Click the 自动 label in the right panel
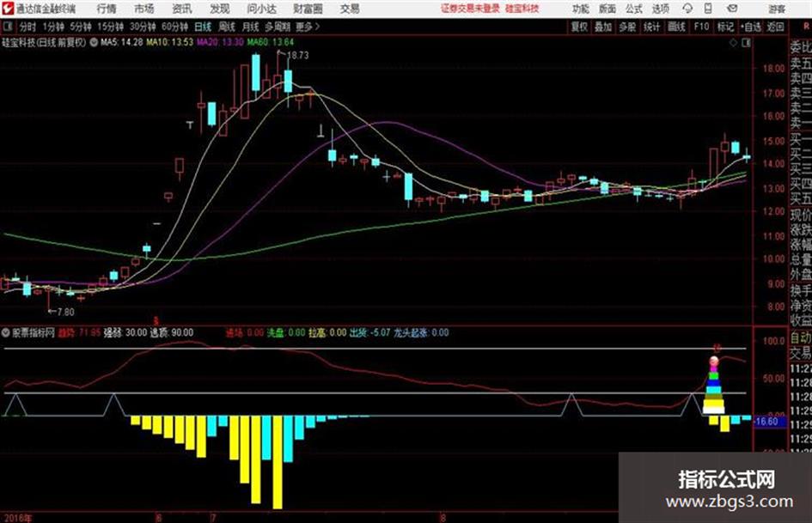This screenshot has height=523, width=812. (801, 338)
